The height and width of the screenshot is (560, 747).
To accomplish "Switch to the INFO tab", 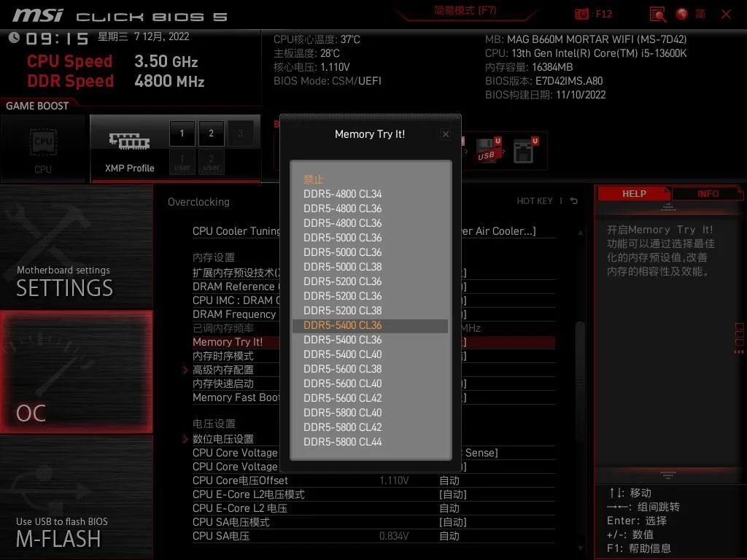I will pos(708,194).
